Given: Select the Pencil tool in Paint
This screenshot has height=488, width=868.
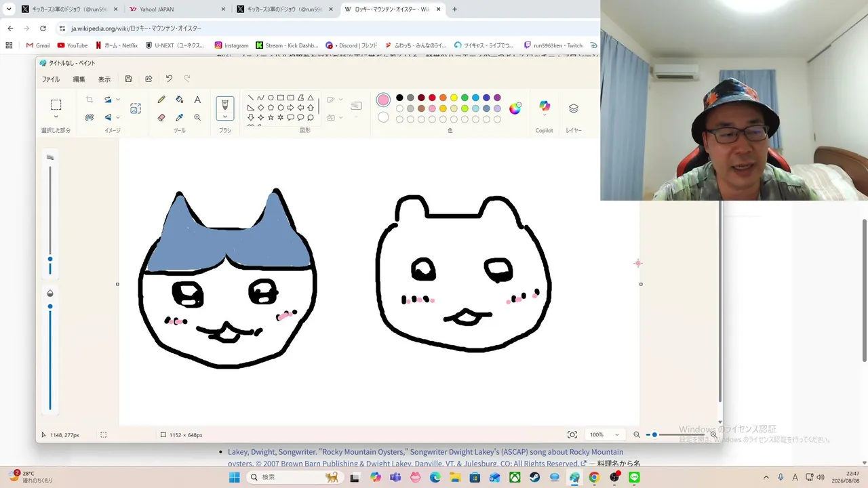Looking at the screenshot, I should pos(161,100).
